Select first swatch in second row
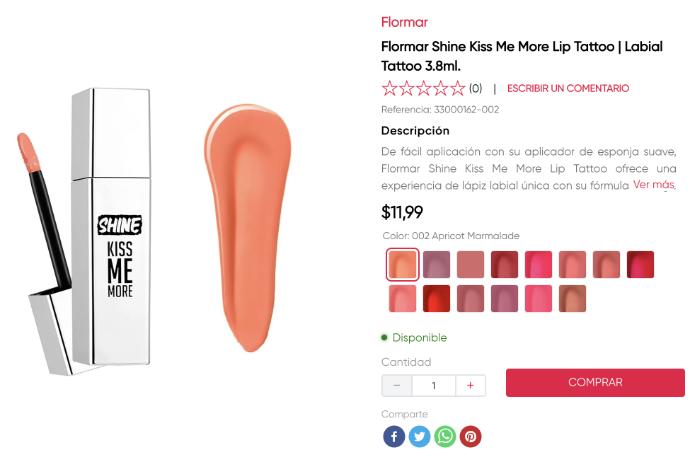690x462 pixels. 402,298
